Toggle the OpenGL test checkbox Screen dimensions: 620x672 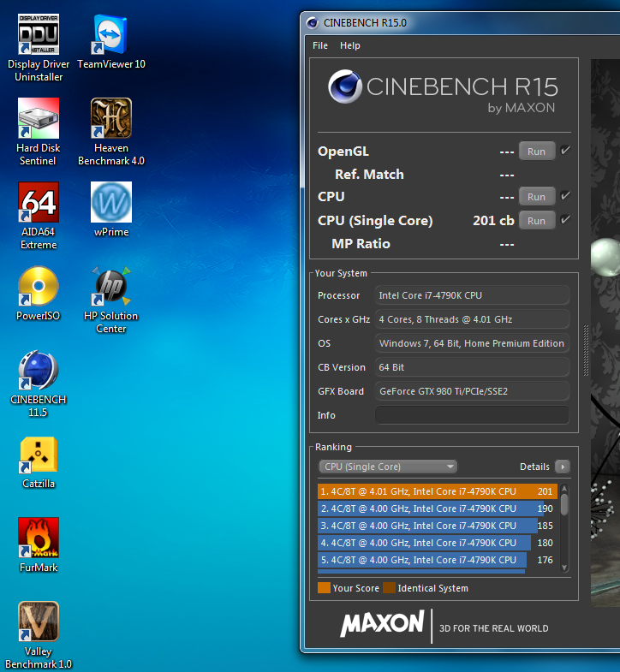pyautogui.click(x=565, y=151)
